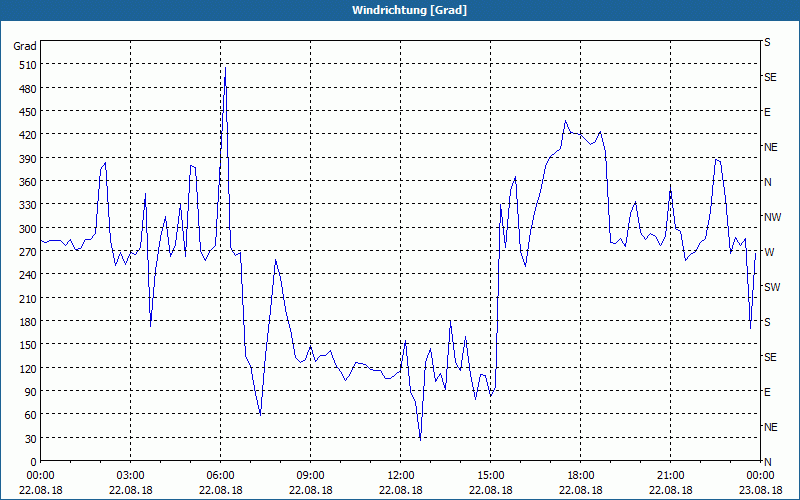Click the 180 y-axis label
800x500 pixels.
(28, 321)
